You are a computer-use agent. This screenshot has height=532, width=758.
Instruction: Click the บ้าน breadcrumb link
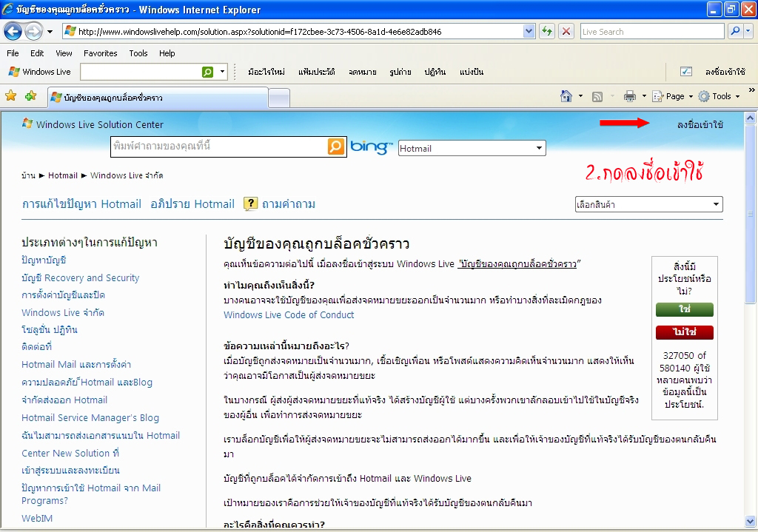(29, 175)
